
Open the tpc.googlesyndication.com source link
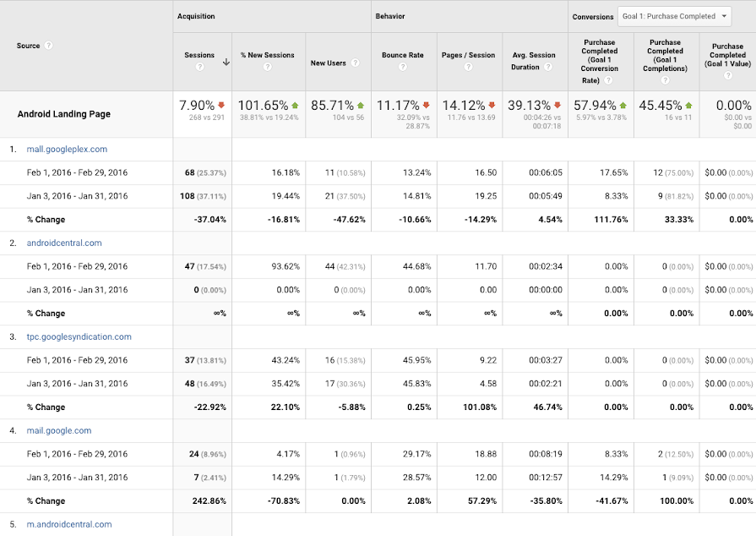79,336
